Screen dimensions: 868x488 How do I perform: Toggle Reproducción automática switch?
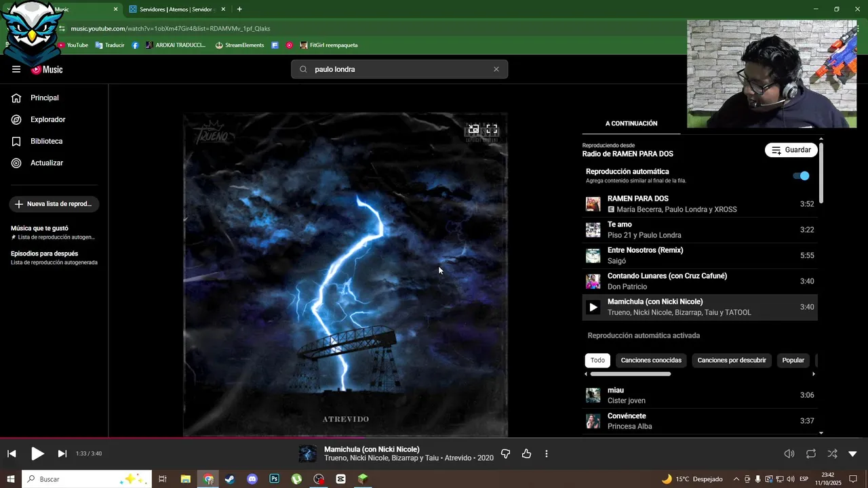click(x=802, y=176)
